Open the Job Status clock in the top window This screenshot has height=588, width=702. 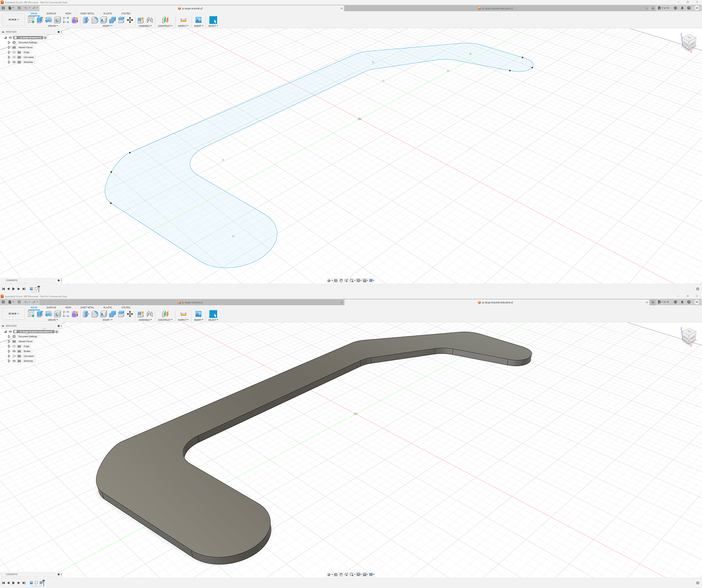[675, 8]
